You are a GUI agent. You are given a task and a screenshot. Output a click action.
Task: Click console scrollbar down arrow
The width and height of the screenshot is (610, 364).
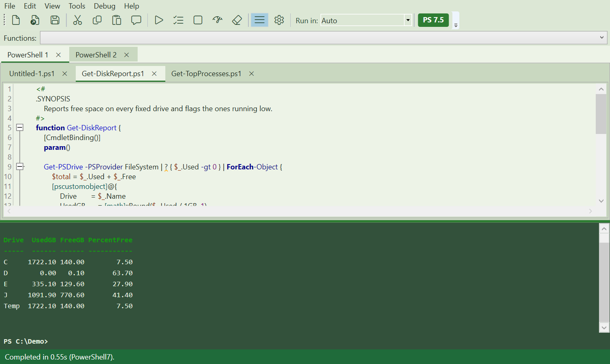(604, 327)
